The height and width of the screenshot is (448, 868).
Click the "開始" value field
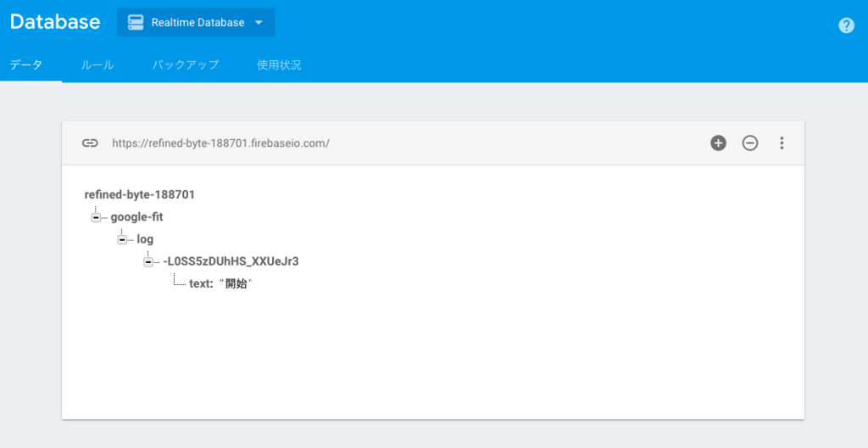coord(236,283)
